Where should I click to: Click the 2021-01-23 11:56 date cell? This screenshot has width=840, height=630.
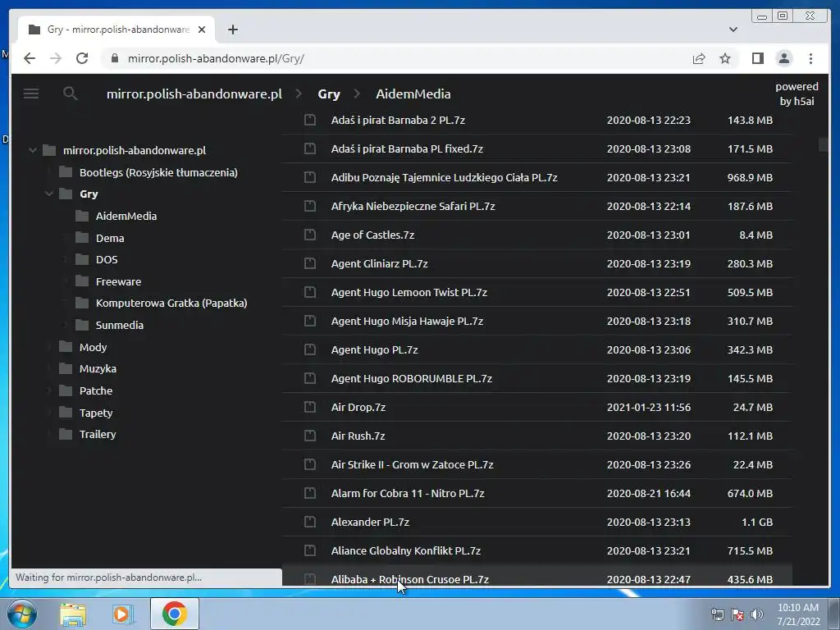[x=648, y=407]
